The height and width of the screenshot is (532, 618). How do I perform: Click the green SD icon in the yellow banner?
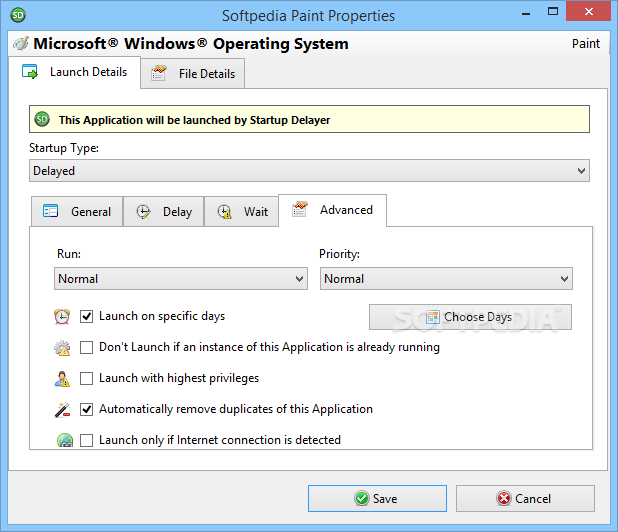pos(42,119)
